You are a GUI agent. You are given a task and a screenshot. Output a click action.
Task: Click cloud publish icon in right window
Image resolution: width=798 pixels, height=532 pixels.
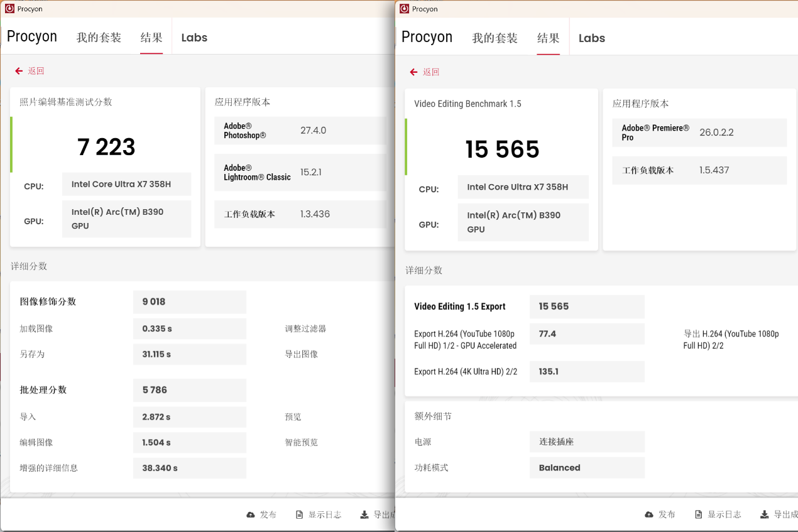point(649,514)
